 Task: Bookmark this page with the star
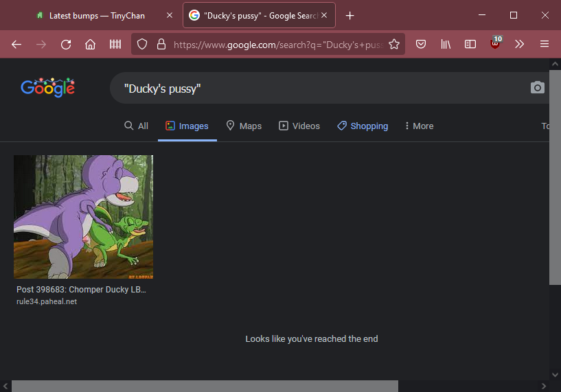tap(394, 44)
